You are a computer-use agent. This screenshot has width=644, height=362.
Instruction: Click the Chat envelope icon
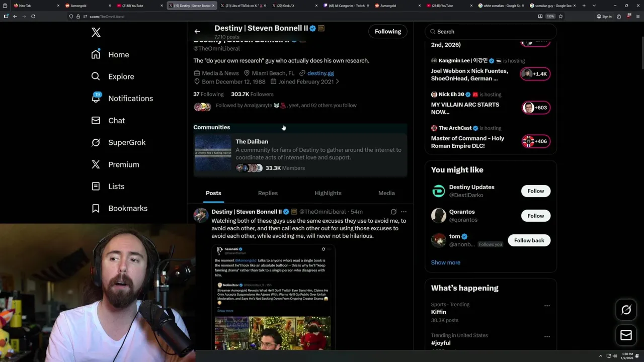(96, 120)
